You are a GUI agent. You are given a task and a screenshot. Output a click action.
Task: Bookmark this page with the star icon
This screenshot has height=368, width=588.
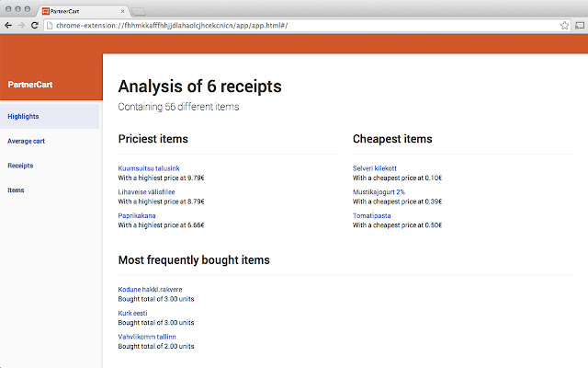[565, 25]
